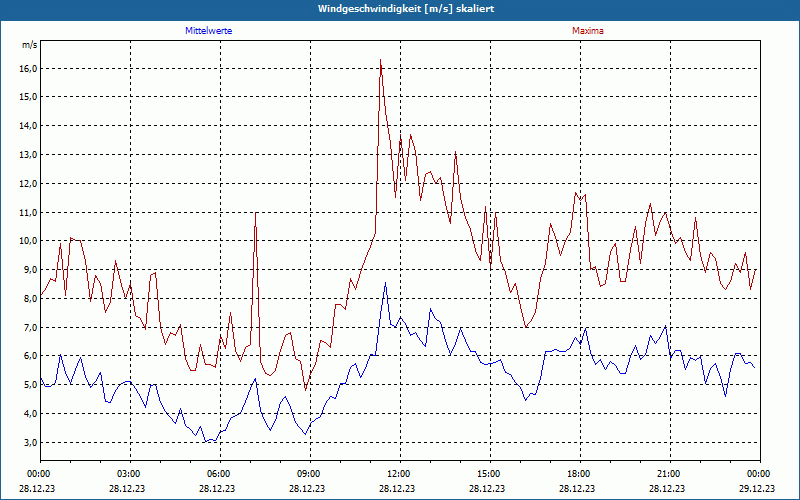Image resolution: width=800 pixels, height=500 pixels.
Task: Click the blue Mittelwerte peak near 8.5 m/s
Action: click(385, 283)
